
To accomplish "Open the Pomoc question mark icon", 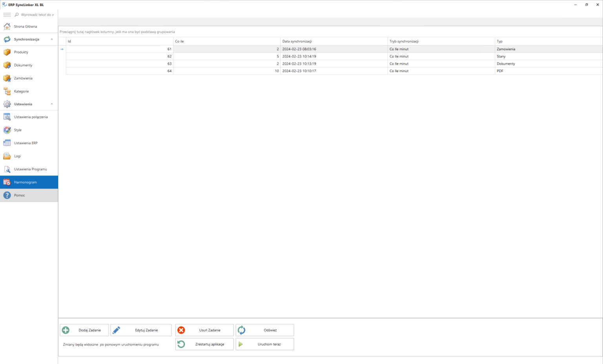I will coord(6,195).
